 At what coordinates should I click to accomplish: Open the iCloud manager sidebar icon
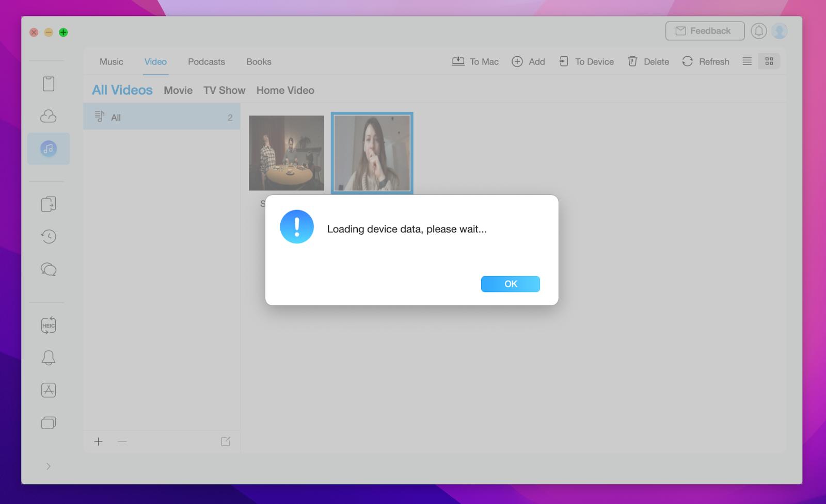click(49, 116)
